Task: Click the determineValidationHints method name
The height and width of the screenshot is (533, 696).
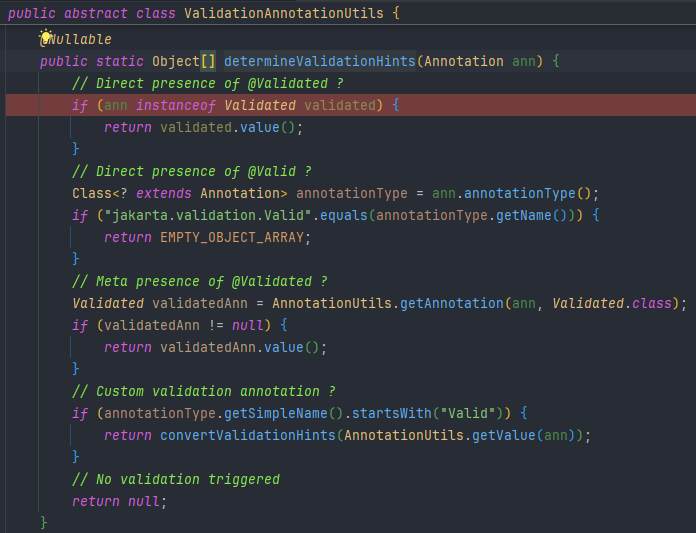Action: click(320, 61)
